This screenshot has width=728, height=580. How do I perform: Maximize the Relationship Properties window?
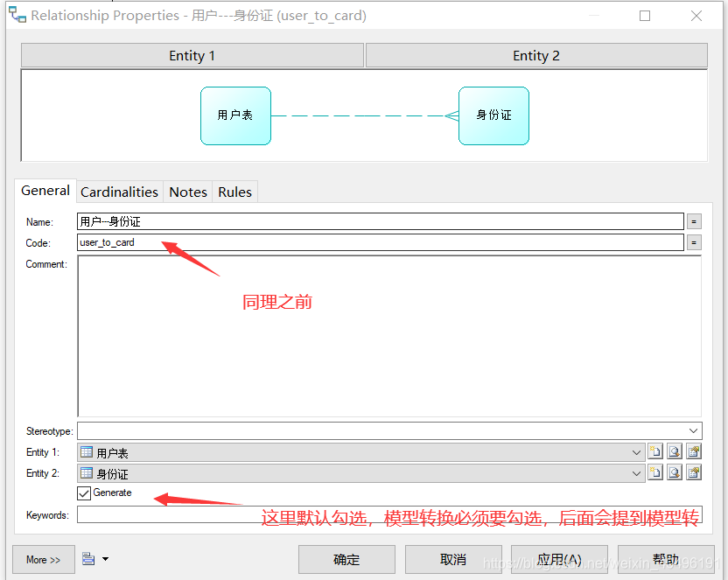click(x=644, y=16)
